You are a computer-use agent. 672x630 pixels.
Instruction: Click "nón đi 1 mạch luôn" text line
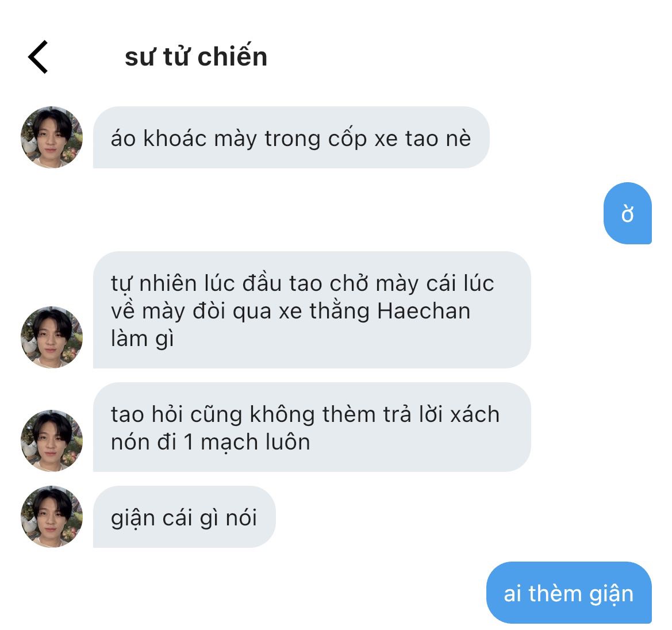[x=210, y=442]
